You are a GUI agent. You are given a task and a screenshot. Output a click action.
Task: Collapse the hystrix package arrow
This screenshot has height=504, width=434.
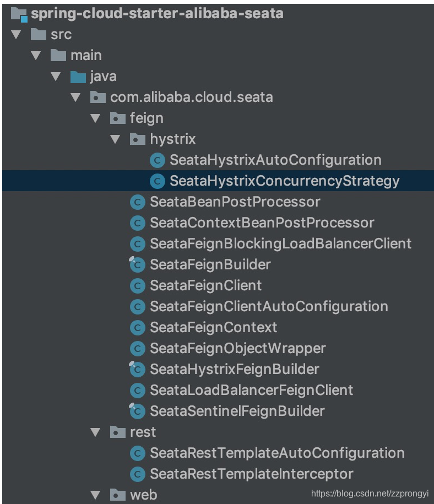tap(116, 139)
